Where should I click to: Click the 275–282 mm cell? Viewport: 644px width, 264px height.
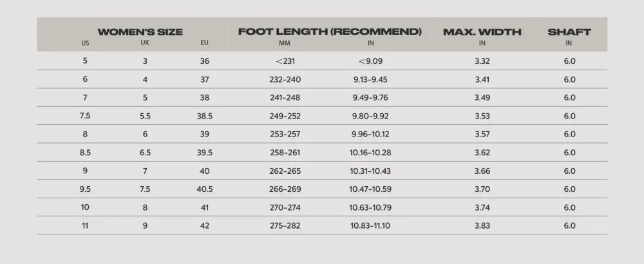285,226
